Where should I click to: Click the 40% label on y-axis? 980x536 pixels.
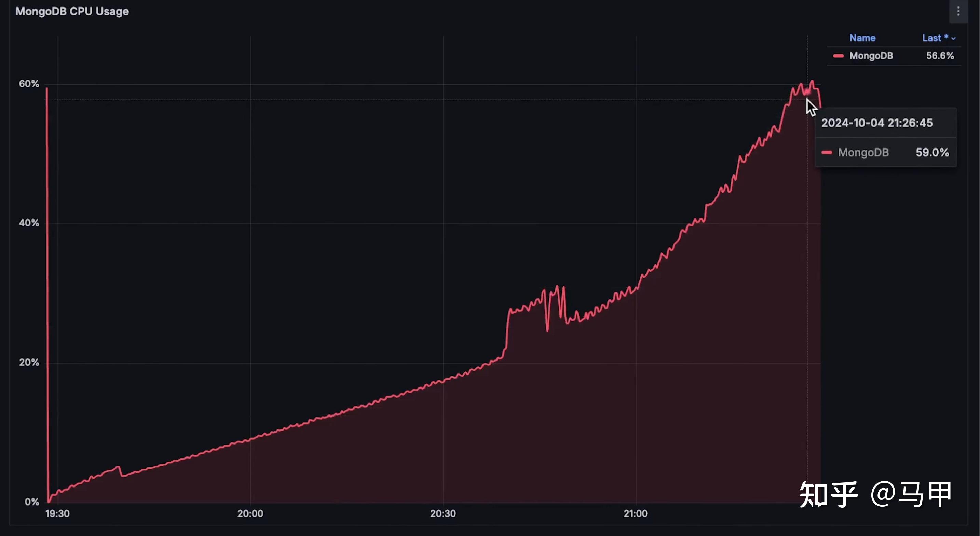29,223
